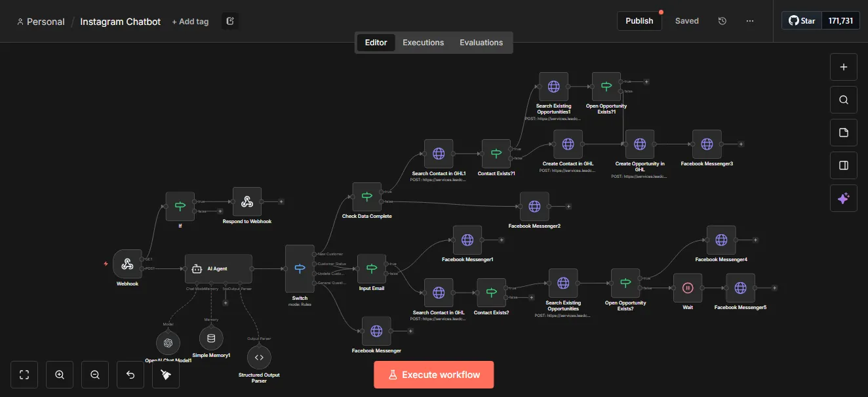Zoom out of the canvas
The height and width of the screenshot is (397, 868).
tap(95, 375)
